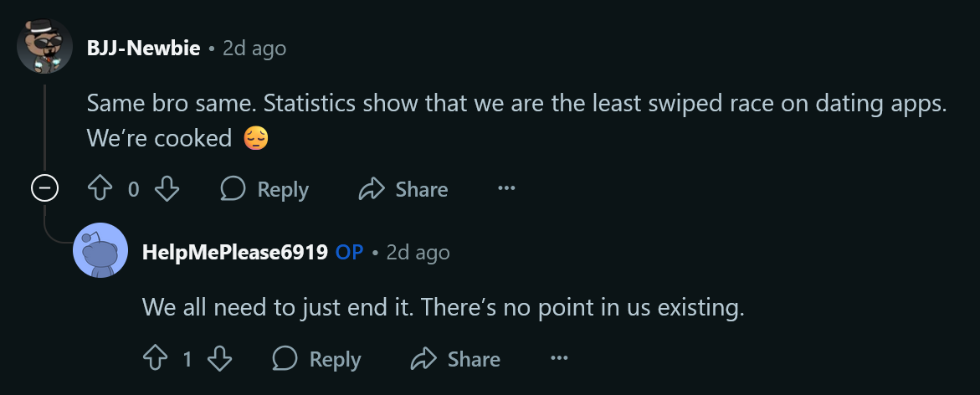This screenshot has width=980, height=395.
Task: Open the three-dot menu on HelpMePlease6919's reply
Action: point(559,359)
